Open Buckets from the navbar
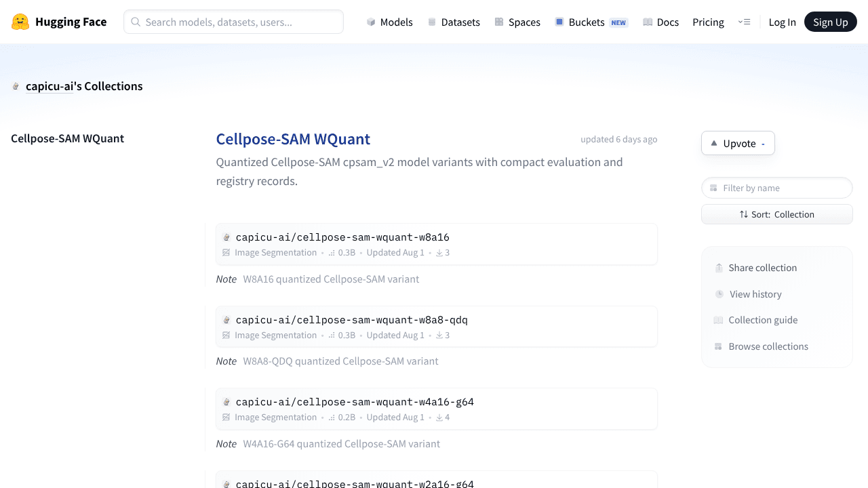Viewport: 868px width, 488px height. (x=591, y=22)
